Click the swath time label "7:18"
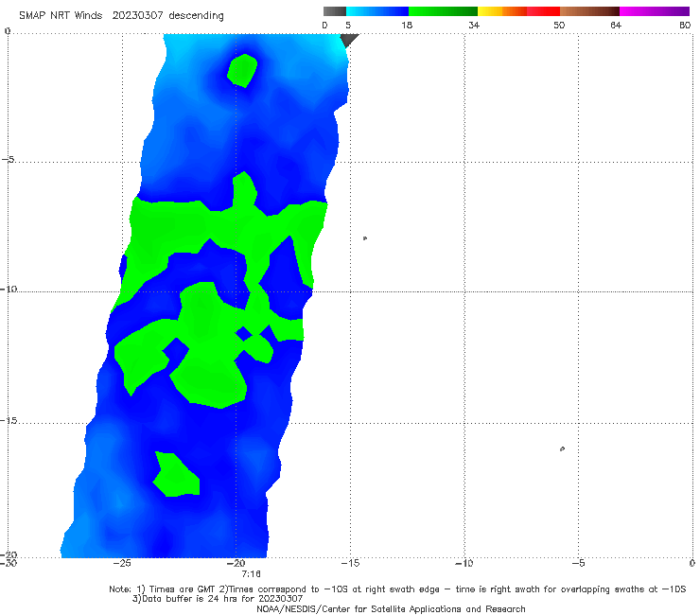Viewport: 700px width, 615px height. pos(251,574)
